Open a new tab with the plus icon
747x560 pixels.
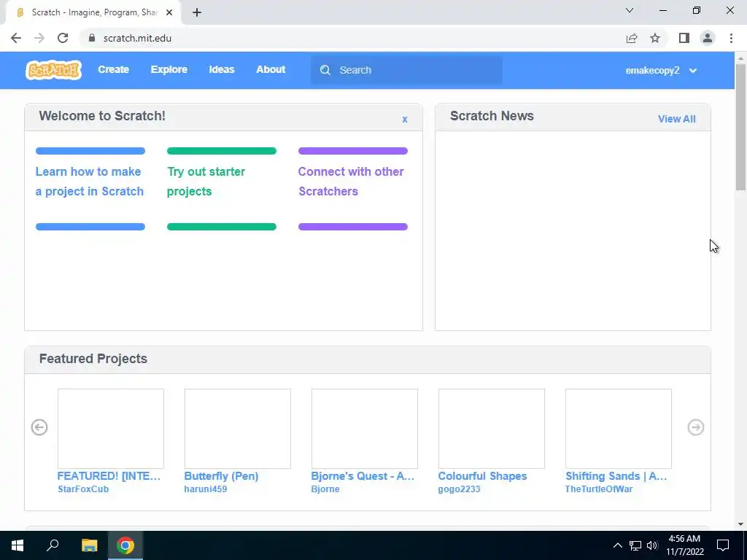pyautogui.click(x=197, y=12)
